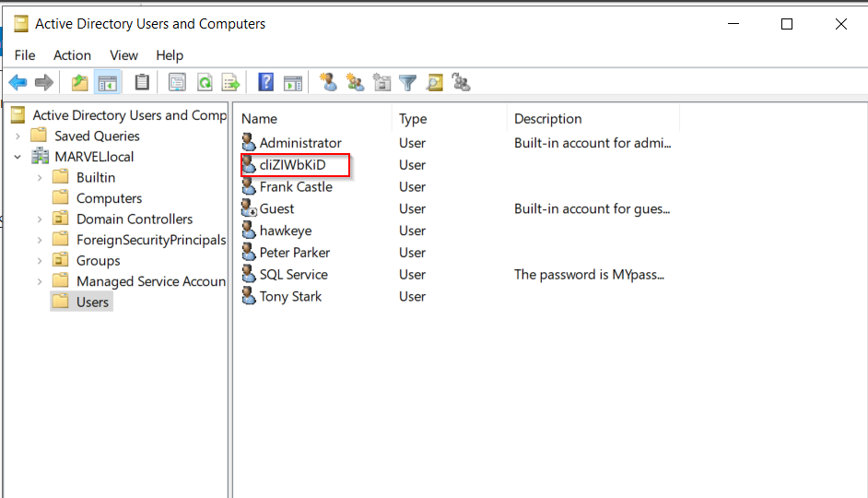
Task: Select the Builtin tree item
Action: coord(96,177)
